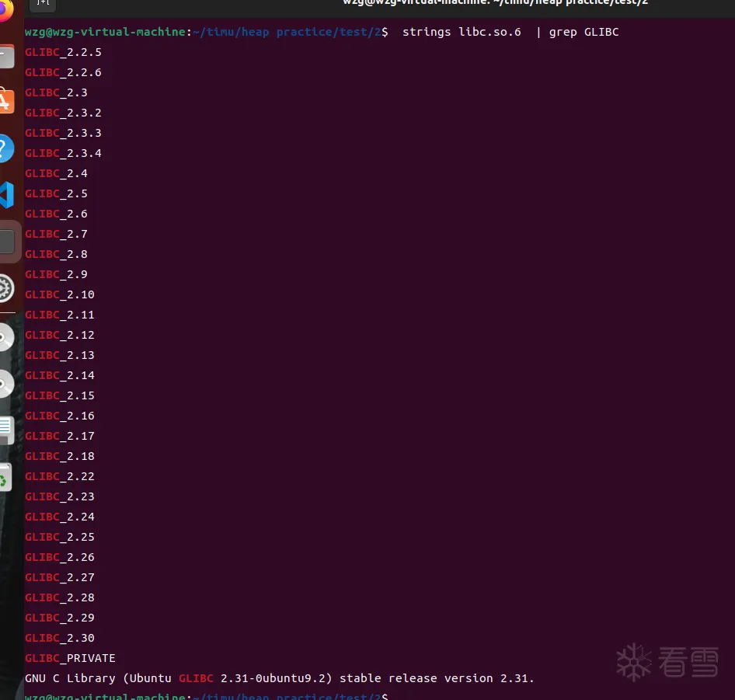Click the GLIBC_2.14 line

60,375
